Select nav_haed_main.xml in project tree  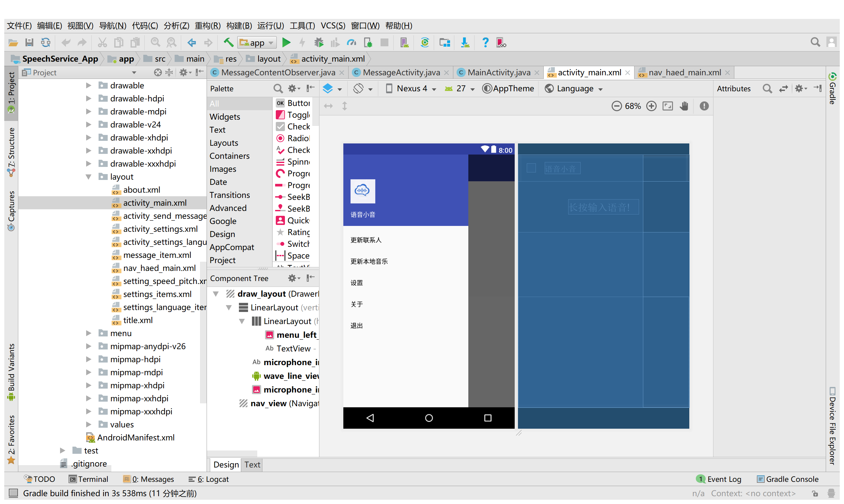pos(159,268)
